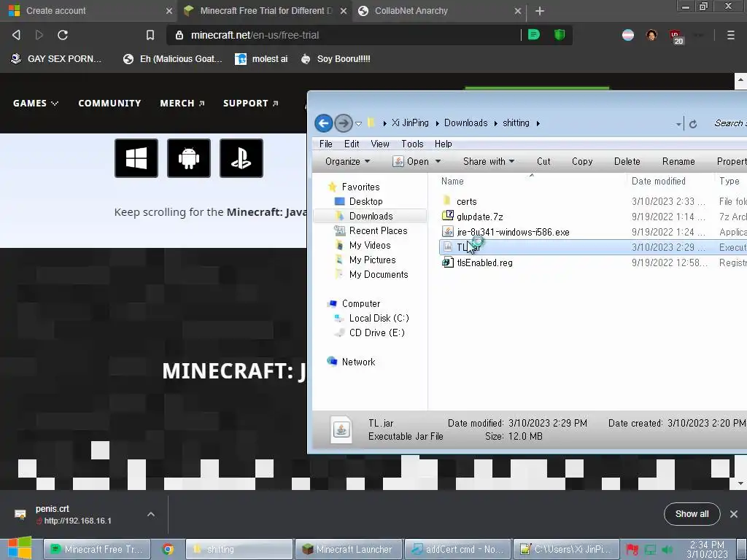This screenshot has height=560, width=747.
Task: Click Show all downloads button
Action: click(692, 514)
